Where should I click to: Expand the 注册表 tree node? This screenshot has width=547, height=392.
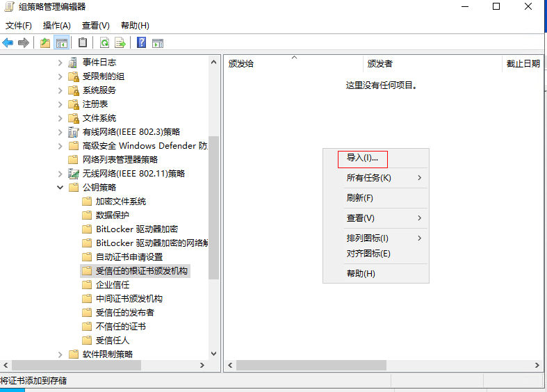(60, 104)
